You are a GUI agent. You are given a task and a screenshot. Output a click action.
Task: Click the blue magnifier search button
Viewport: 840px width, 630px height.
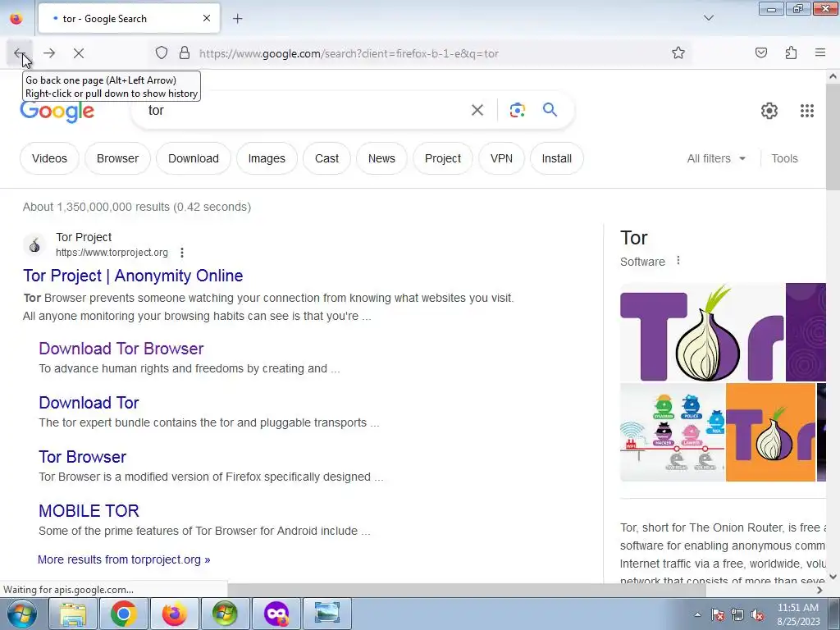click(550, 110)
